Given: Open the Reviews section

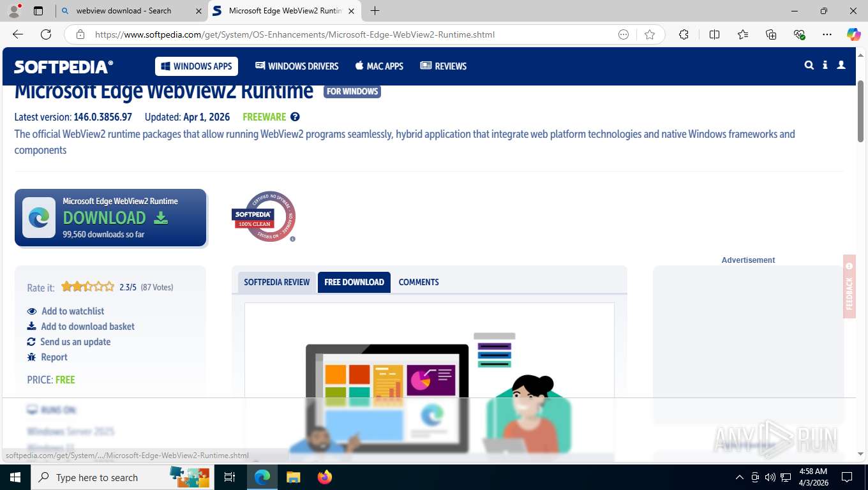Looking at the screenshot, I should point(444,66).
